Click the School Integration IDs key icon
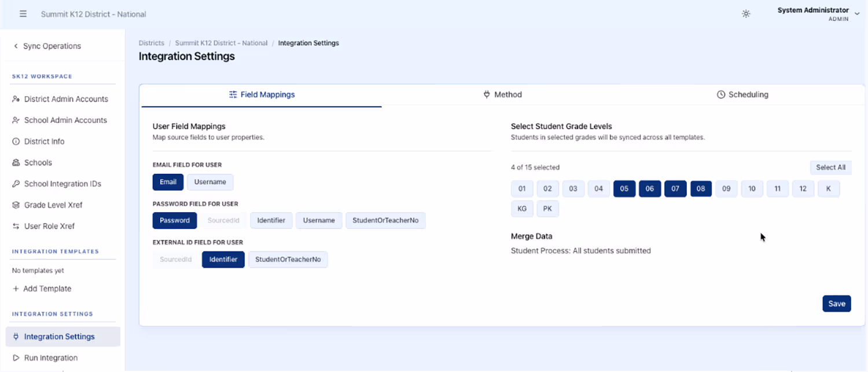This screenshot has width=868, height=372. [16, 184]
